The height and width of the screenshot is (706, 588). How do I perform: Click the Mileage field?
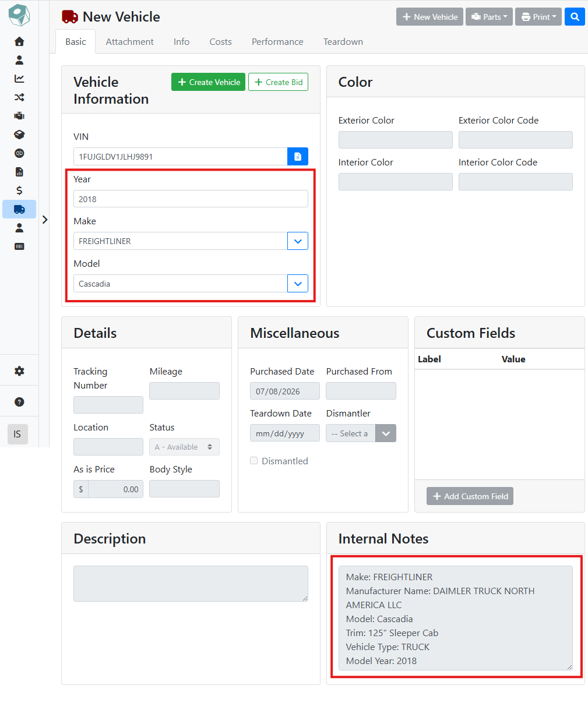coord(184,391)
